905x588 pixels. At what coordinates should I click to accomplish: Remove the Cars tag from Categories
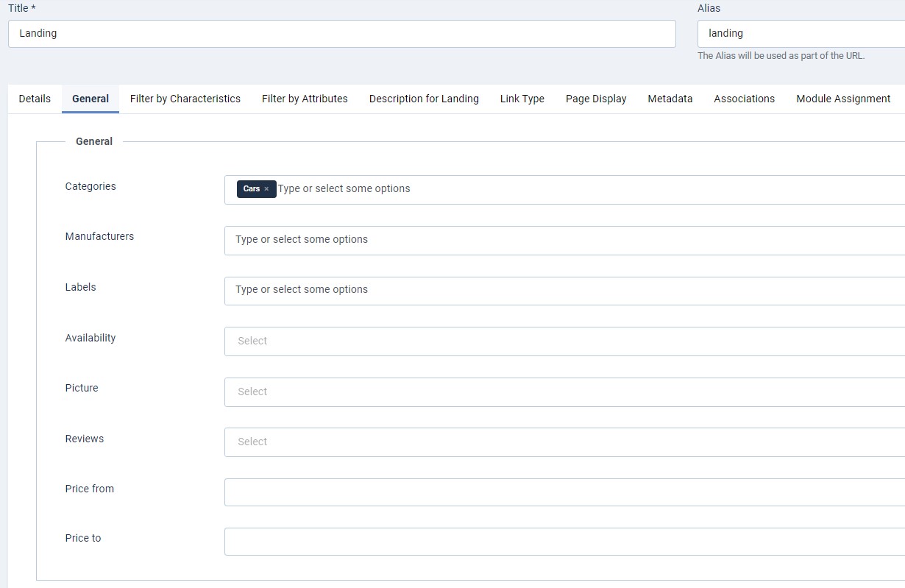(266, 189)
